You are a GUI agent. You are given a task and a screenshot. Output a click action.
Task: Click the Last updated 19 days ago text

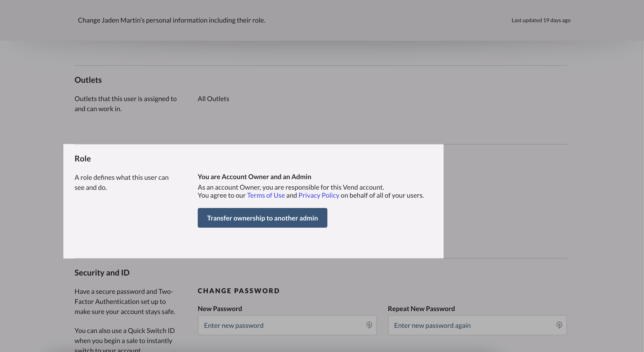[x=541, y=20]
